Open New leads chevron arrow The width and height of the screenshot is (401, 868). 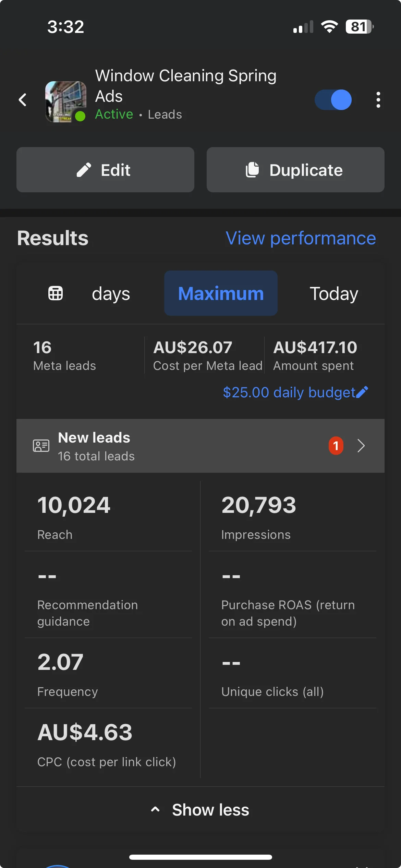361,446
